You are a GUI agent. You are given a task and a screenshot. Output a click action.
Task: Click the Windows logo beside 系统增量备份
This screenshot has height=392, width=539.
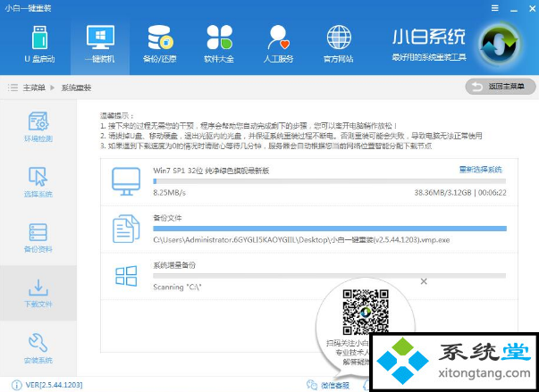(x=126, y=276)
